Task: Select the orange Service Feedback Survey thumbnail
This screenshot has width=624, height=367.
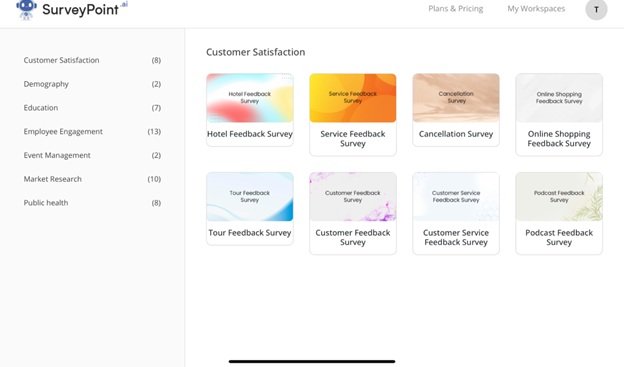Action: click(x=353, y=98)
